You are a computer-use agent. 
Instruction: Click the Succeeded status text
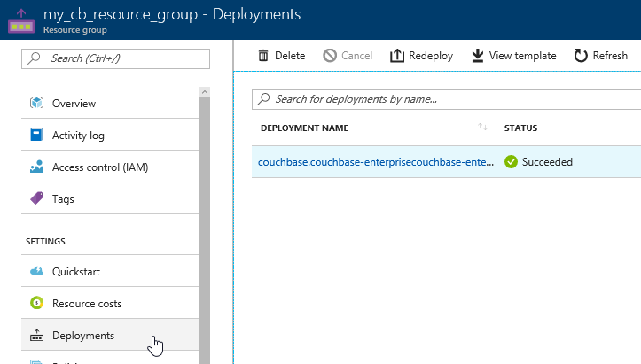[x=547, y=162]
